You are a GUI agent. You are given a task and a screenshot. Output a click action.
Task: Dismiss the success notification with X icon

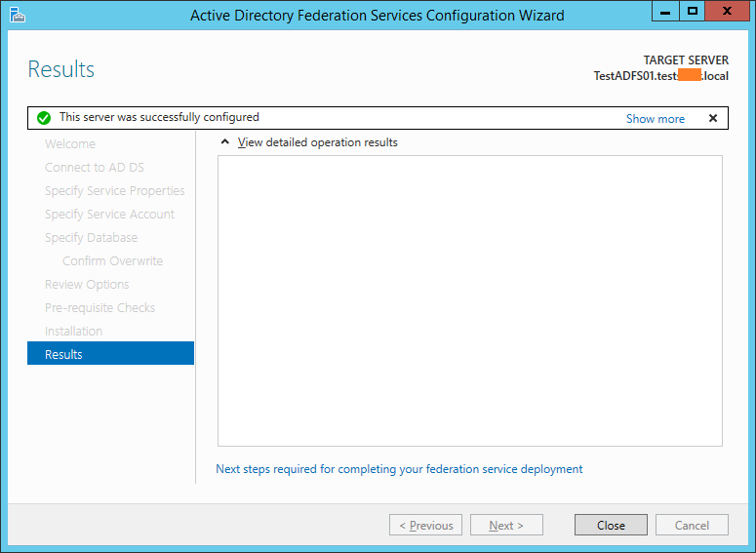(x=712, y=118)
